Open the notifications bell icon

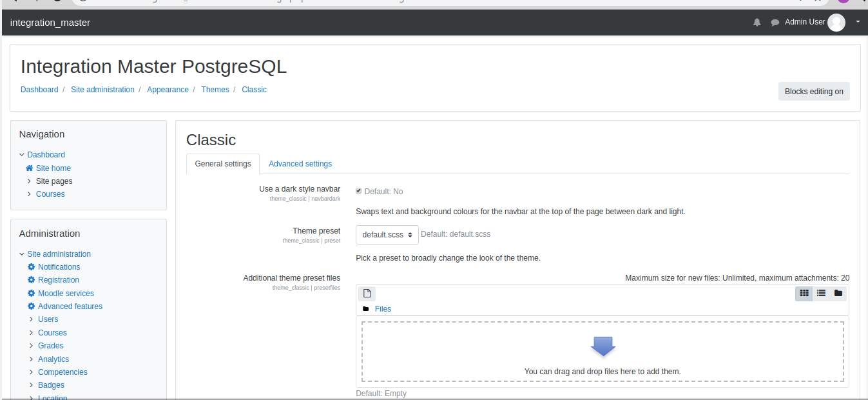757,23
